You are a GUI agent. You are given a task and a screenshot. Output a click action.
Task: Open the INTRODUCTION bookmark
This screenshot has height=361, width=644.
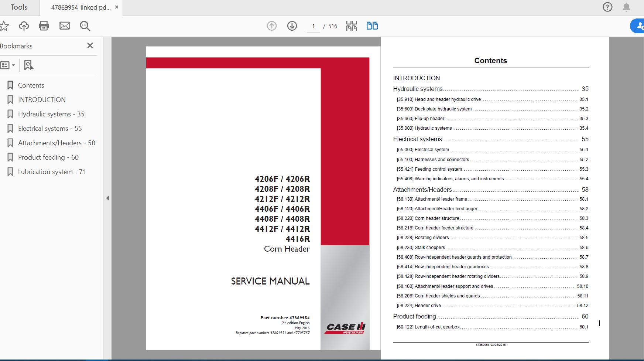(x=42, y=100)
